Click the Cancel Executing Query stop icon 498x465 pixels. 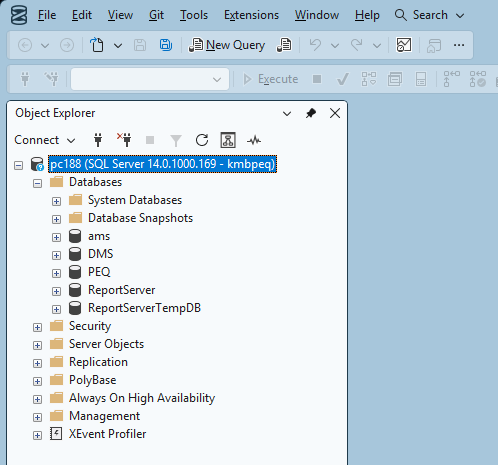click(x=317, y=79)
